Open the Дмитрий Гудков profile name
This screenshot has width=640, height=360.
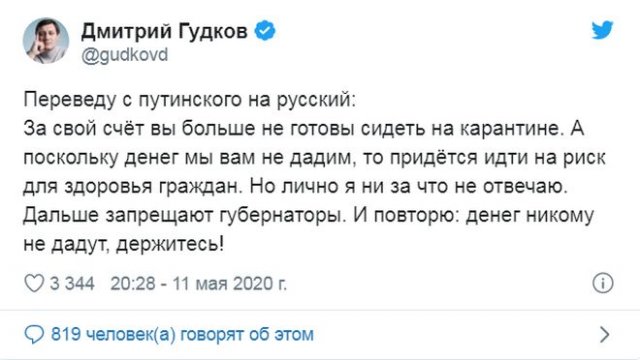point(164,31)
